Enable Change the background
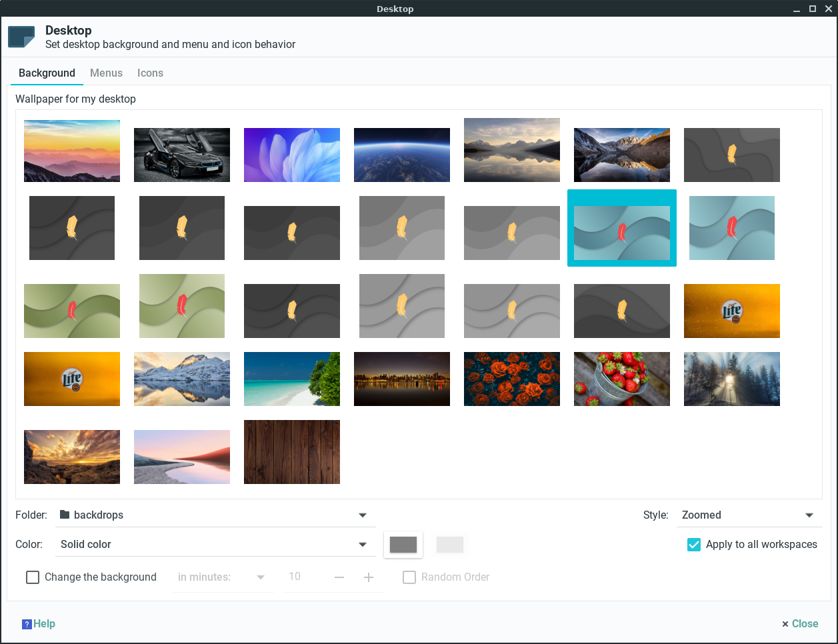Image resolution: width=838 pixels, height=644 pixels. click(33, 577)
